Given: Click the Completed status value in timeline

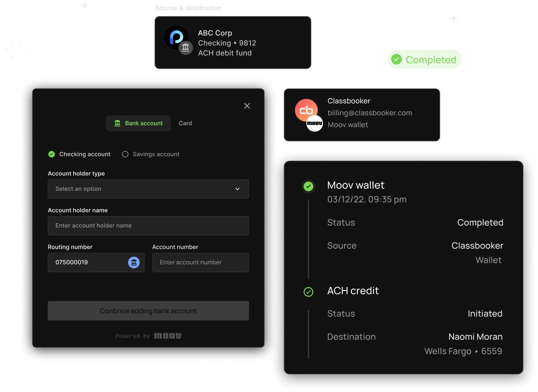Looking at the screenshot, I should click(480, 222).
